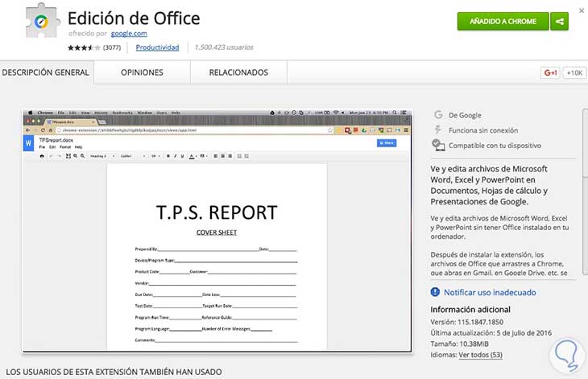
Task: Click the TPSreport.docx file name in preview
Action: pyautogui.click(x=56, y=140)
